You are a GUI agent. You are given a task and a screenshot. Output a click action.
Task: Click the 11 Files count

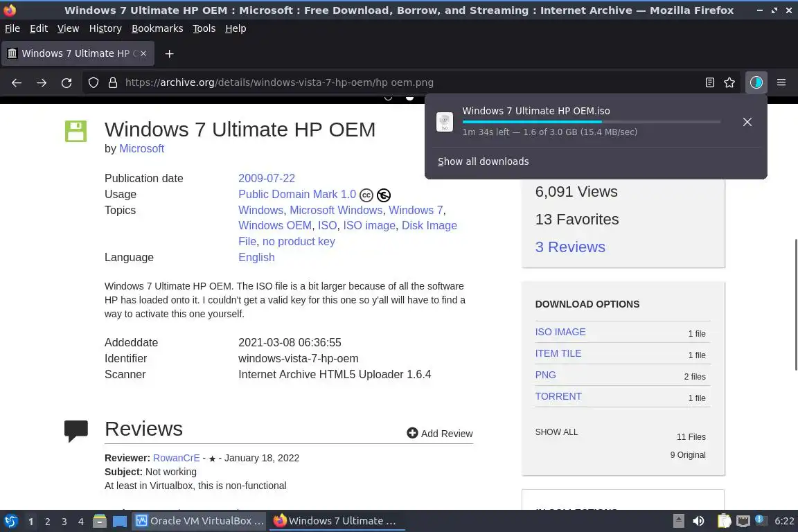point(691,437)
